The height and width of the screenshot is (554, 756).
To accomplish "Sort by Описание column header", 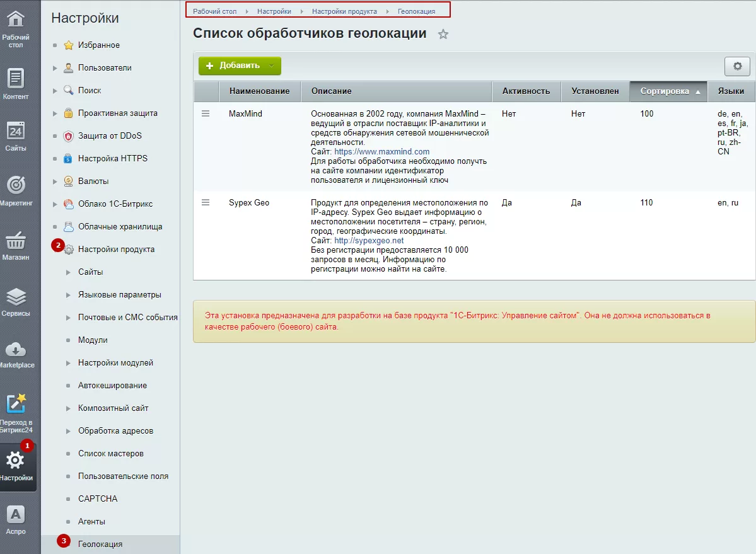I will pyautogui.click(x=396, y=91).
